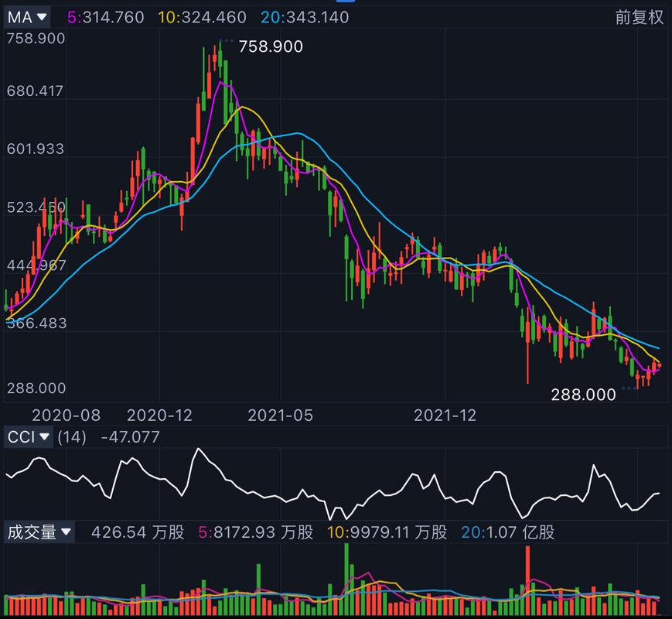Expand the CCI indicator selector

[29, 437]
